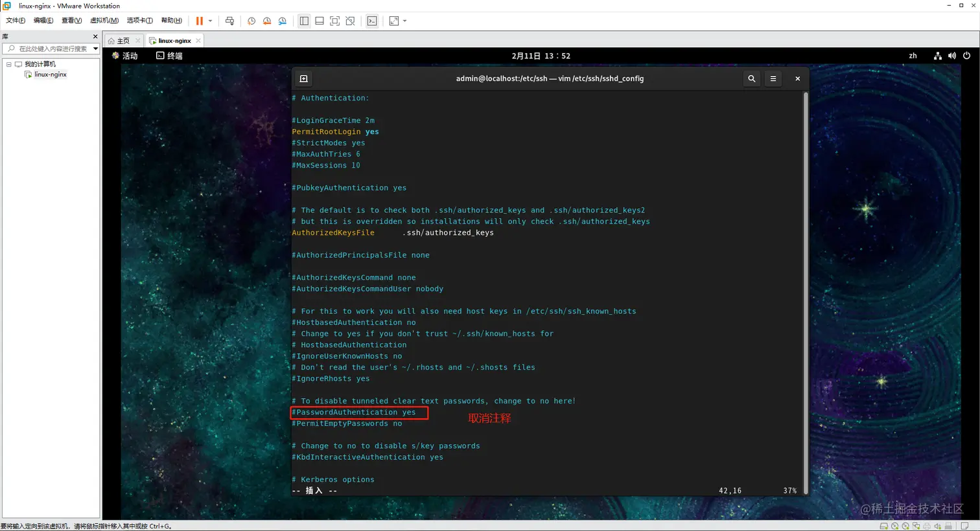980x531 pixels.
Task: Open the terminal hamburger menu
Action: click(x=773, y=78)
